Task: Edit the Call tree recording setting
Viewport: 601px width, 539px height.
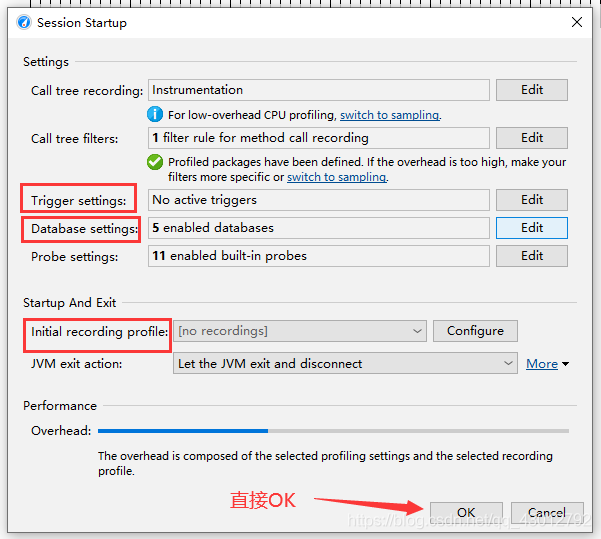Action: 532,90
